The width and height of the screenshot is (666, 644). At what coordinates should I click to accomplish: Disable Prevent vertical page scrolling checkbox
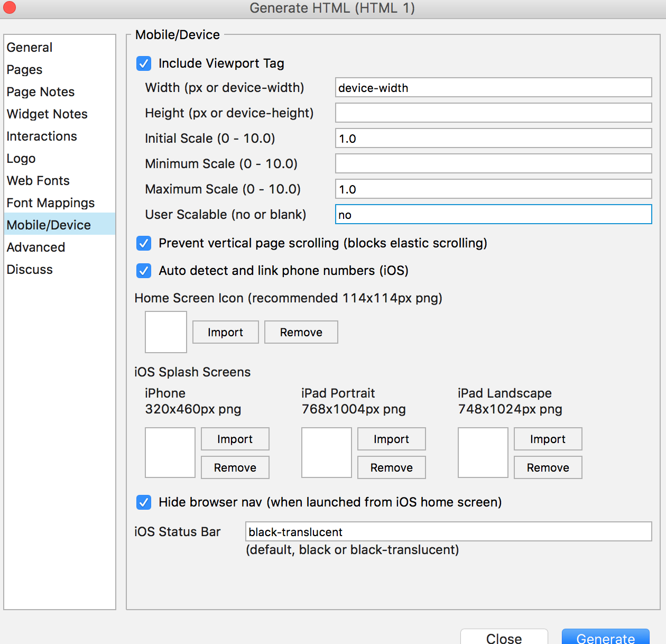(144, 243)
